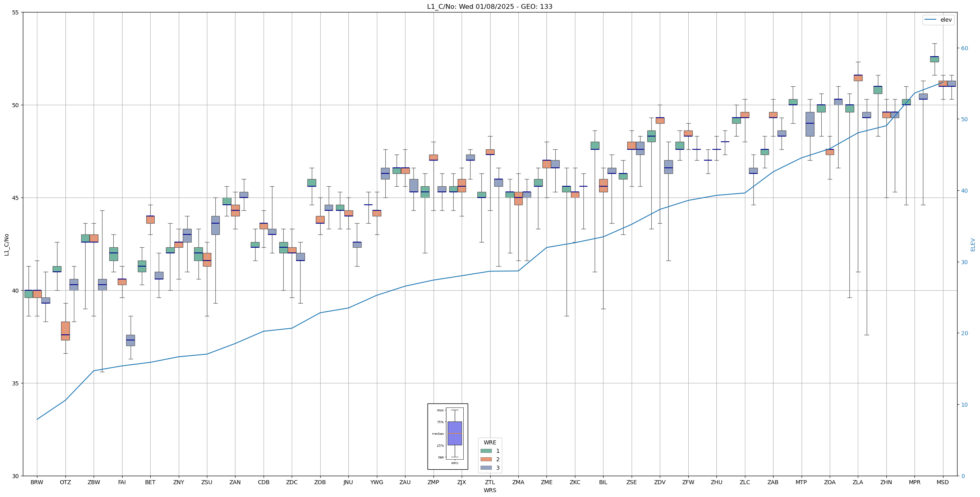The height and width of the screenshot is (497, 980).
Task: Click the ZDV station axis label
Action: click(x=660, y=482)
